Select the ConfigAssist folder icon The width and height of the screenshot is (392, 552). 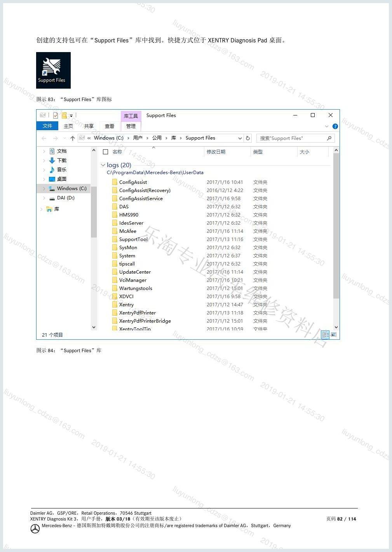click(115, 182)
